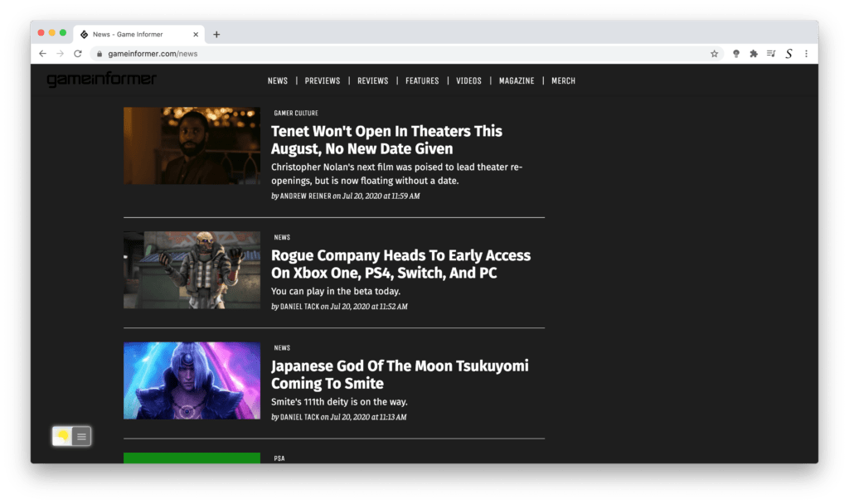Open the Japanese God Of The Moon headline
Screen dimensions: 849x504
pyautogui.click(x=400, y=374)
